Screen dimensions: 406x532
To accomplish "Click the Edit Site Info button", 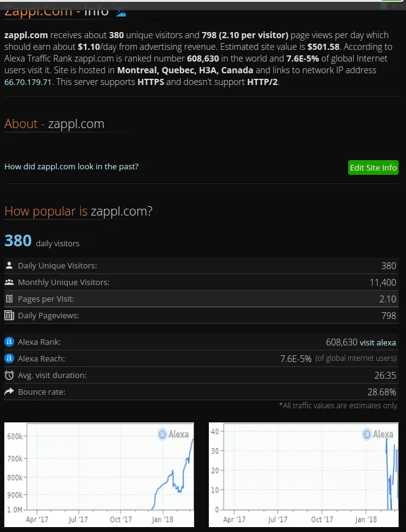I will [373, 167].
